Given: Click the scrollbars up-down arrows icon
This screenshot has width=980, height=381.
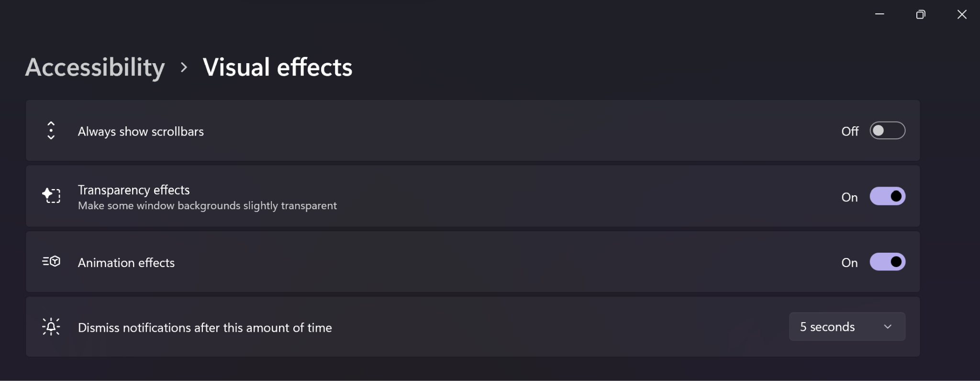Looking at the screenshot, I should click(x=51, y=131).
